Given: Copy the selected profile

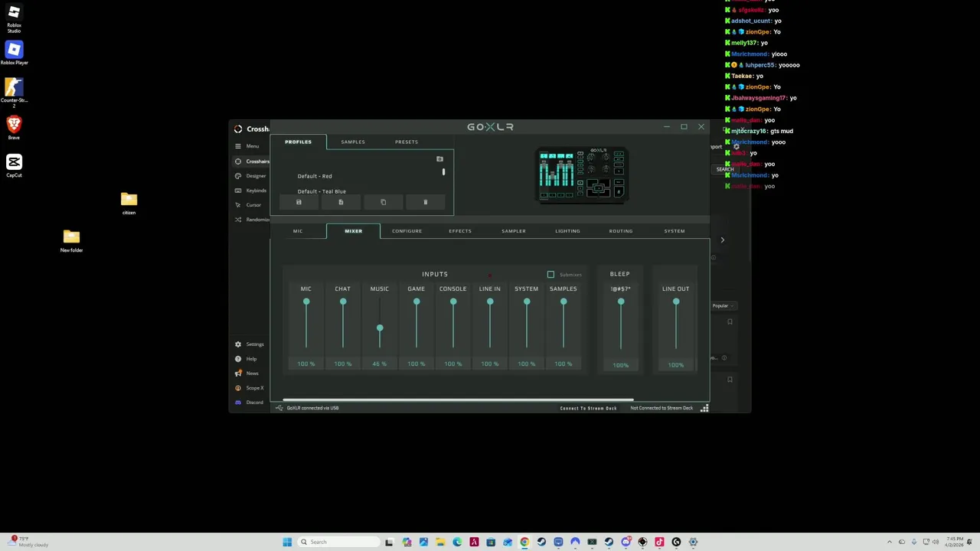Looking at the screenshot, I should coord(383,202).
